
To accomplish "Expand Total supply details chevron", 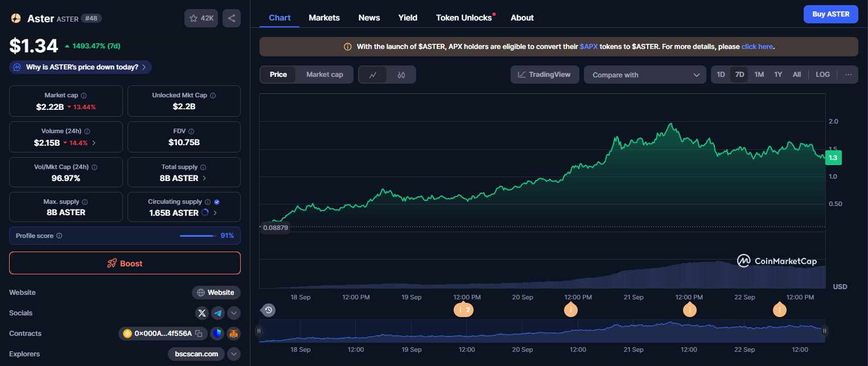I will tap(204, 178).
